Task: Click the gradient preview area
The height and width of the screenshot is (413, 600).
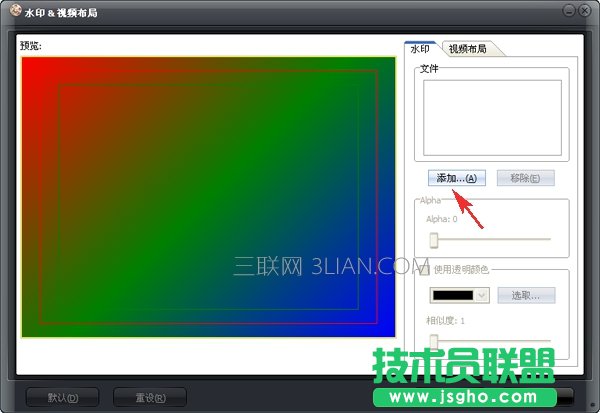Action: 209,197
